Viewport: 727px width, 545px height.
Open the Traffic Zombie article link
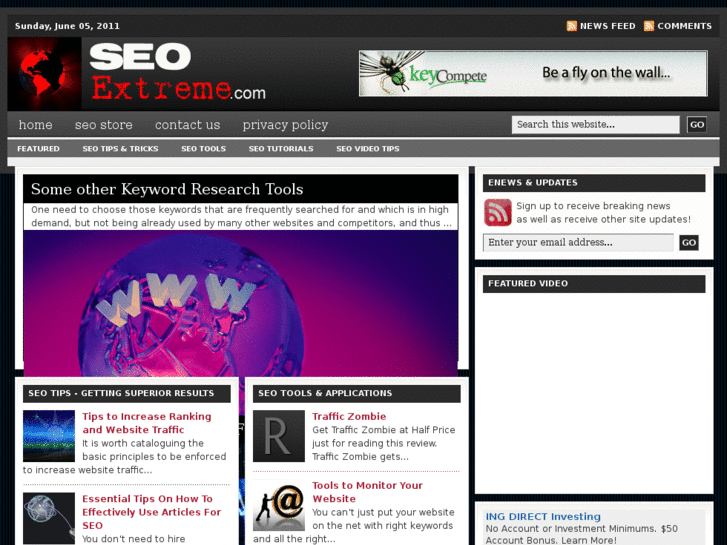[349, 417]
